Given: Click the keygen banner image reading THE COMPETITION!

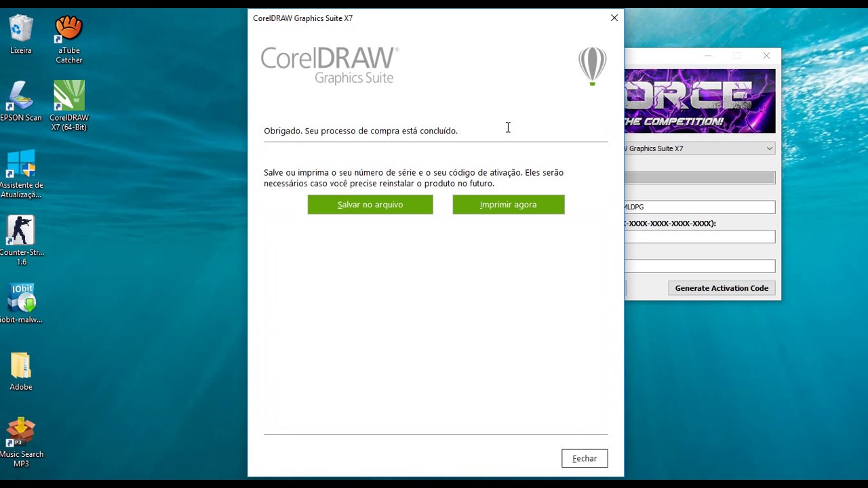Looking at the screenshot, I should click(700, 101).
